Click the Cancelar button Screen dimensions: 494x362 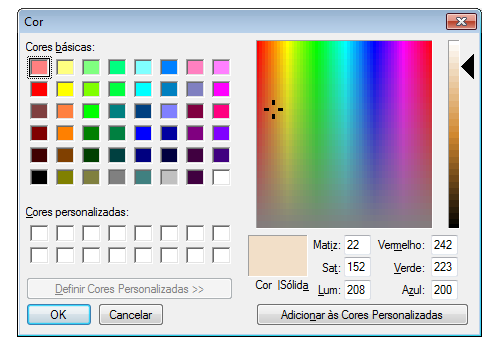[131, 314]
